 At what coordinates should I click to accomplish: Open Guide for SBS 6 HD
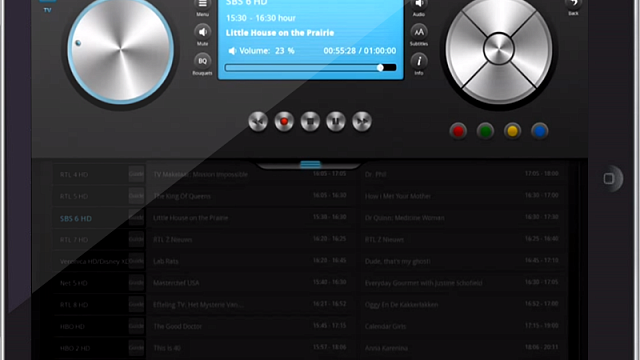(x=136, y=218)
